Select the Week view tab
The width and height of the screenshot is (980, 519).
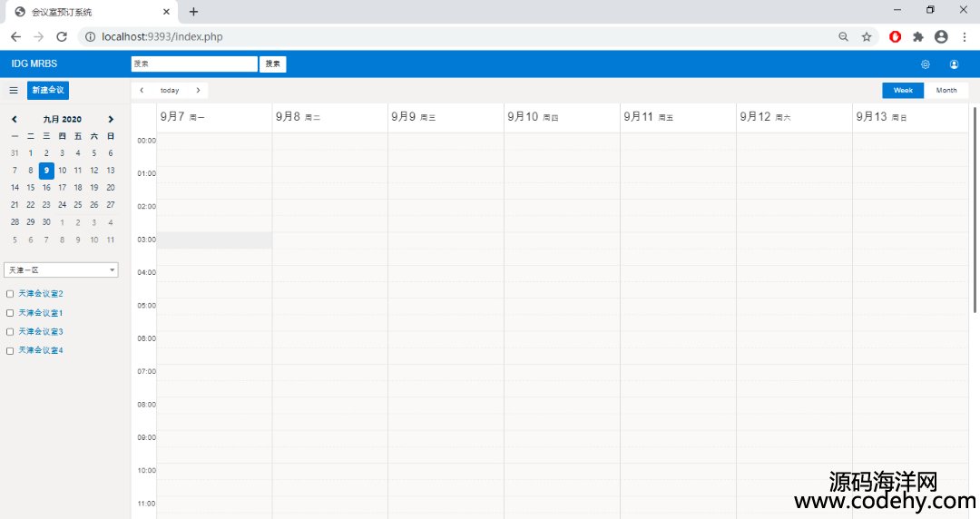click(x=903, y=91)
